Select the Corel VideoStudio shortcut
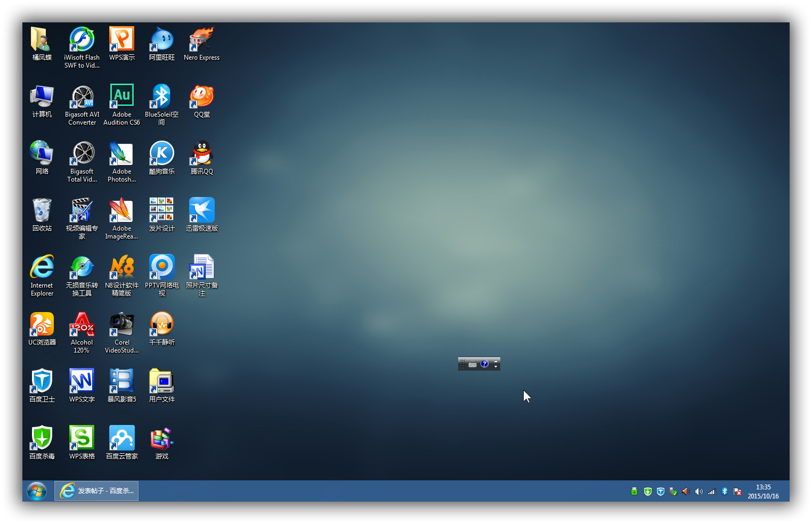812x524 pixels. pyautogui.click(x=122, y=333)
